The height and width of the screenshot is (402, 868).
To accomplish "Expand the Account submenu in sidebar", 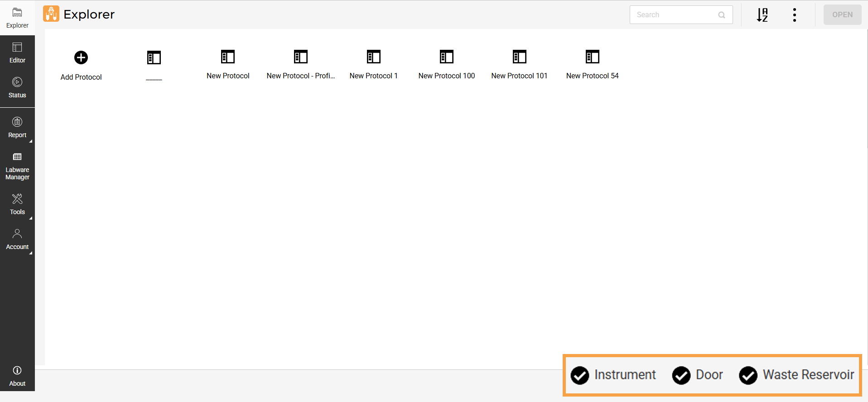I will click(x=17, y=239).
